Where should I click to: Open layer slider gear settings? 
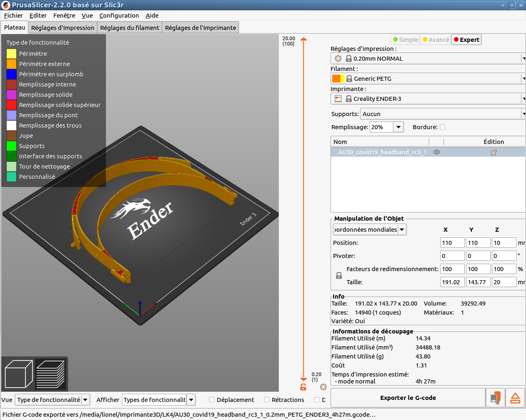click(323, 387)
